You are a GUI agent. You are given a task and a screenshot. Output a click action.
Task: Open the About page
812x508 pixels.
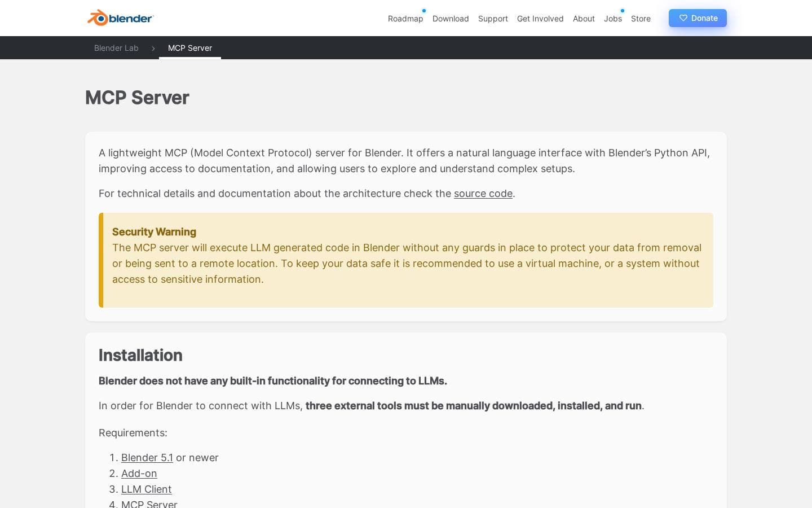pos(584,19)
